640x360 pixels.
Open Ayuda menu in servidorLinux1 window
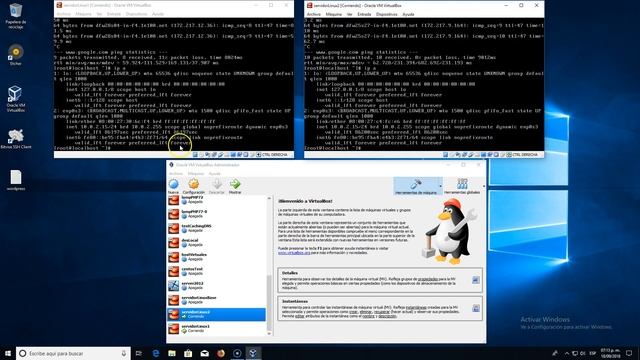158,14
